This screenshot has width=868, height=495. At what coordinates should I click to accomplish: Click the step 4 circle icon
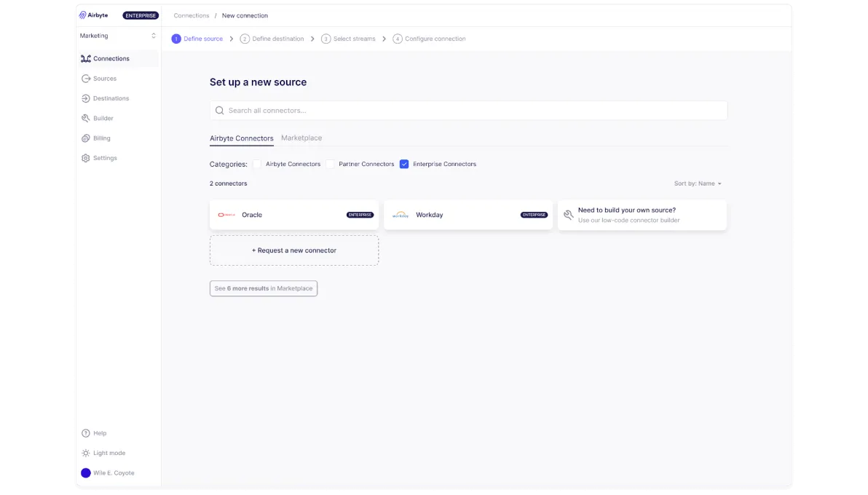pos(398,39)
